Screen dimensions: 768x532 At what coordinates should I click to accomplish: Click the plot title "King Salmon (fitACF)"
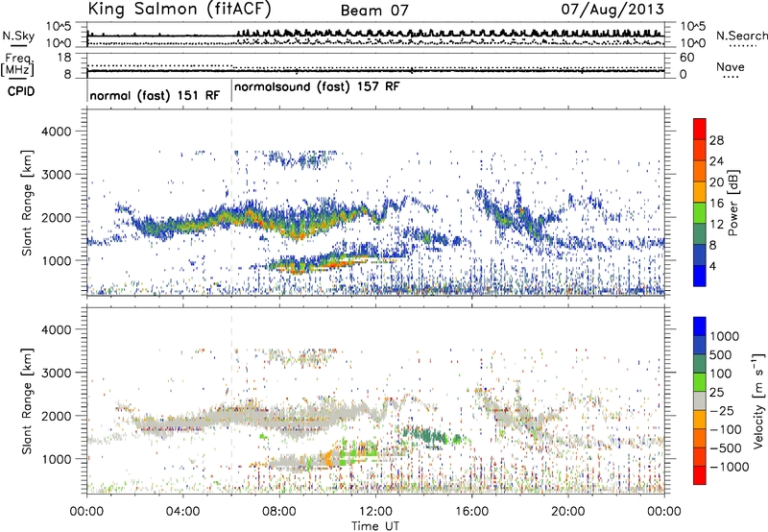(180, 9)
